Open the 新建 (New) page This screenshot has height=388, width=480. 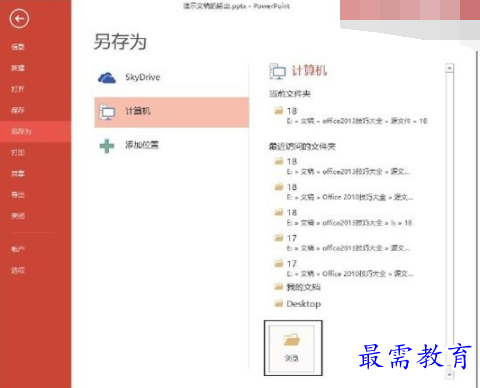18,68
